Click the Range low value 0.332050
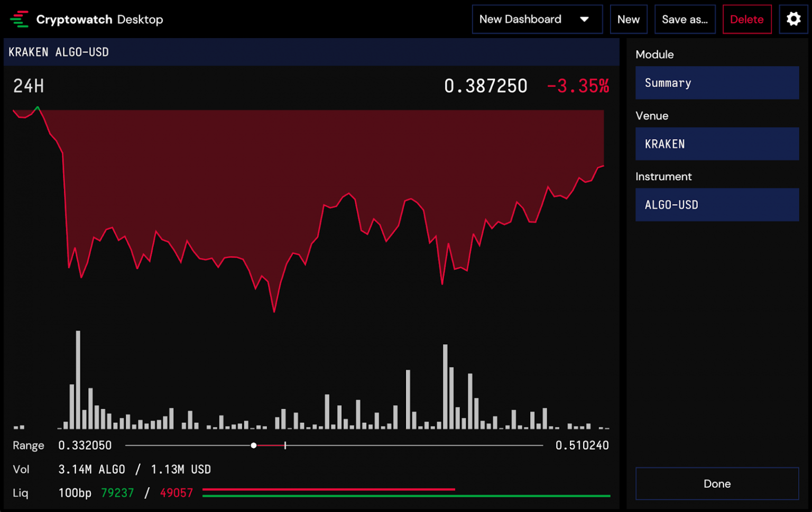 click(85, 445)
